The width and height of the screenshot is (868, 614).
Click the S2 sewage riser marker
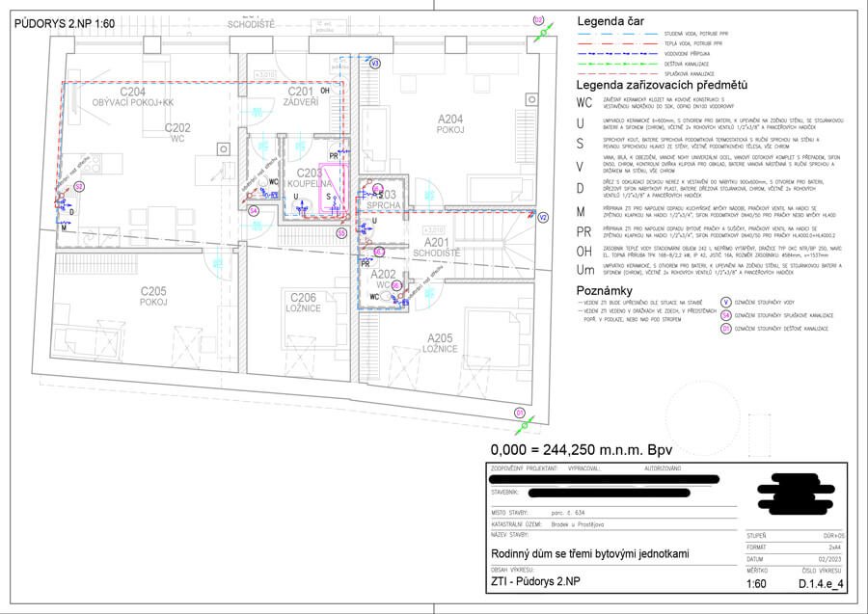pos(79,185)
